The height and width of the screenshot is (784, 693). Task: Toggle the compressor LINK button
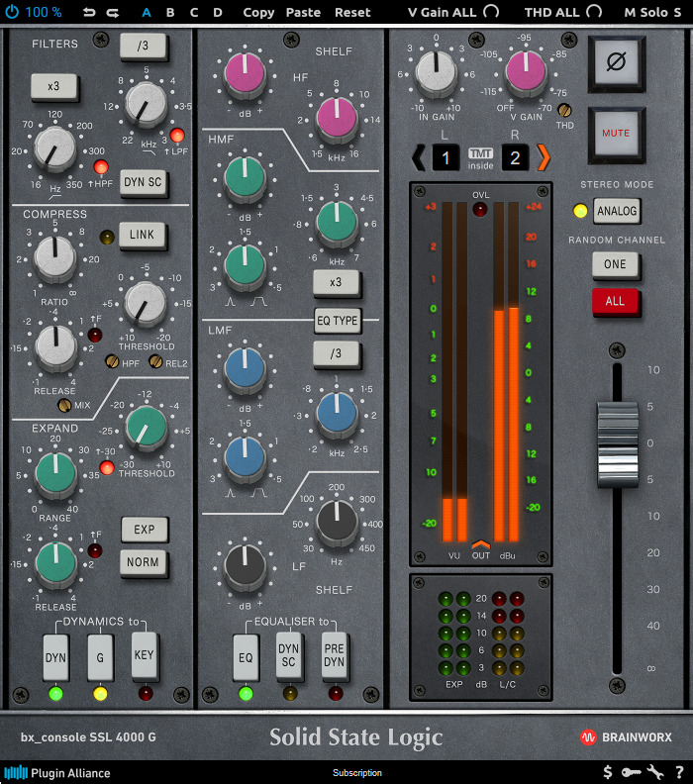click(142, 235)
